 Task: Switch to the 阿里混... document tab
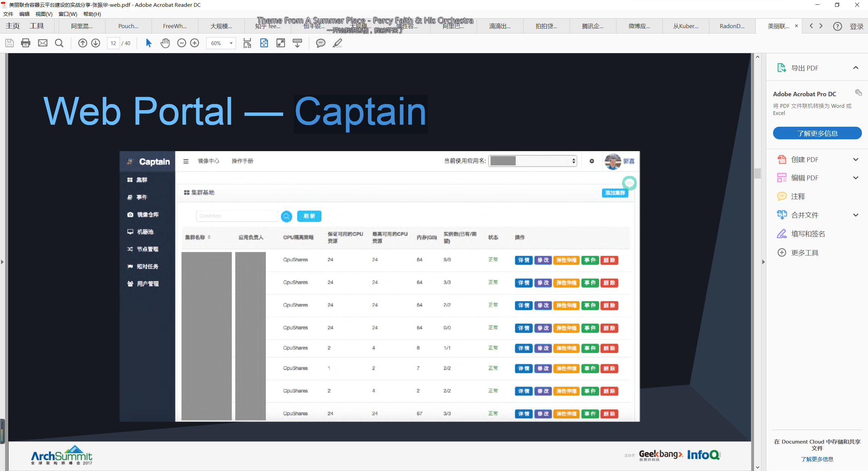click(x=82, y=26)
